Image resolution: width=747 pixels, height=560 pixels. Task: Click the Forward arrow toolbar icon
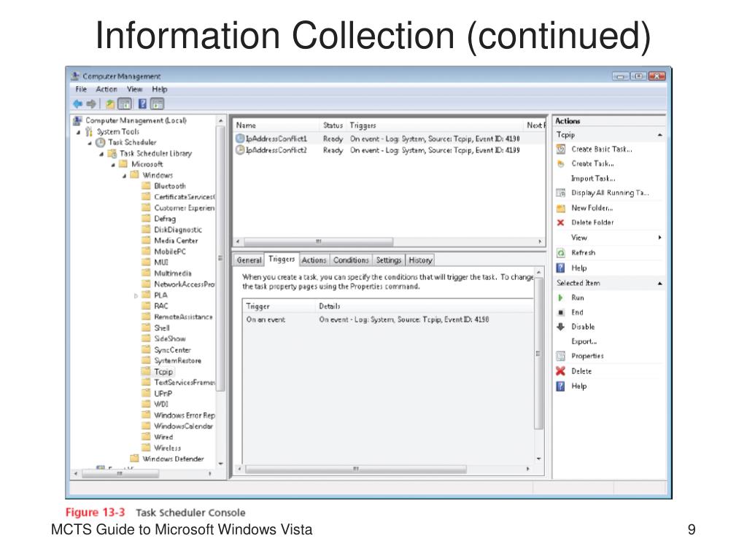91,104
